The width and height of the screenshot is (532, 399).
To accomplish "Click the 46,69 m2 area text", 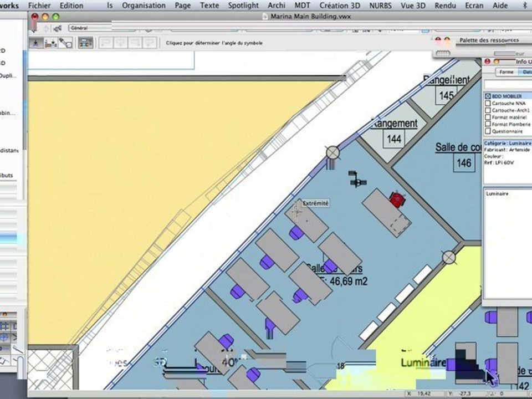I will [348, 282].
